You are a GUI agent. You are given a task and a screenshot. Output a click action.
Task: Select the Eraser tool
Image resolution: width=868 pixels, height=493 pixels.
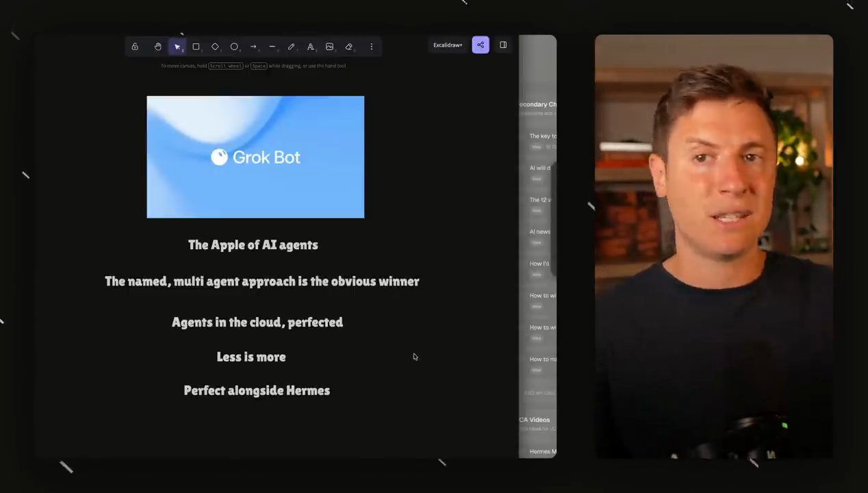(348, 47)
